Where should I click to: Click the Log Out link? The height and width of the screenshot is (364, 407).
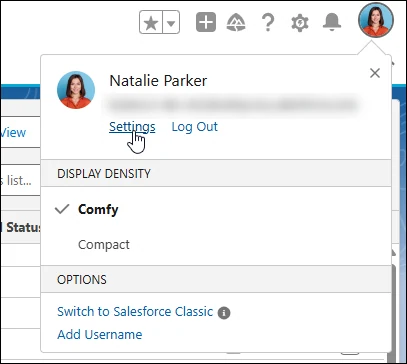click(x=195, y=127)
